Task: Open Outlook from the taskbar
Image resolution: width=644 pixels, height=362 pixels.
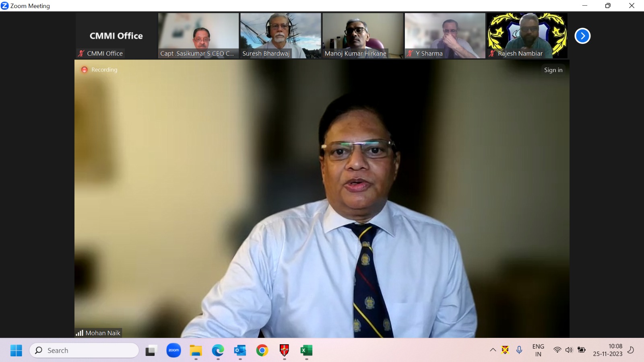Action: [x=240, y=350]
